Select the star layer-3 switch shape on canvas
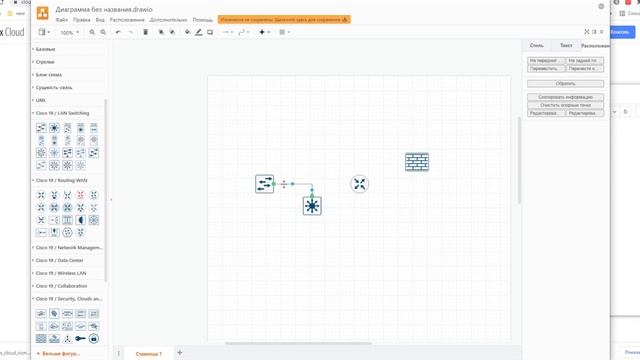 pyautogui.click(x=312, y=206)
